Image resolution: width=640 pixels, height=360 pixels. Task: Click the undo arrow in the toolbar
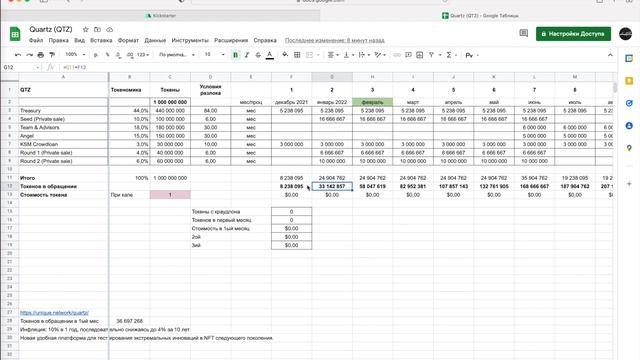click(18, 55)
